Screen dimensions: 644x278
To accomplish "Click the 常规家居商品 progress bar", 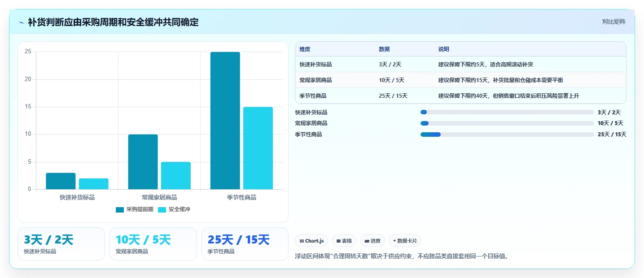I will [507, 123].
